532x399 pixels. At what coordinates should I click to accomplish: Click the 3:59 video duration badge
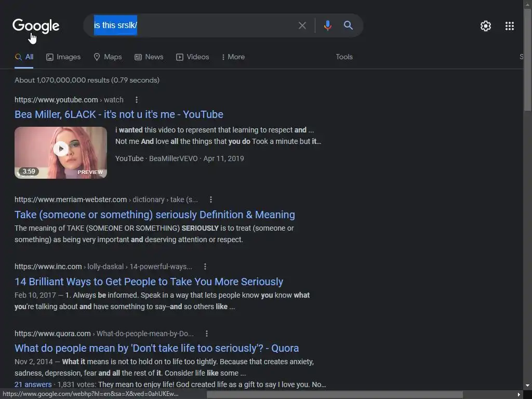tap(29, 171)
